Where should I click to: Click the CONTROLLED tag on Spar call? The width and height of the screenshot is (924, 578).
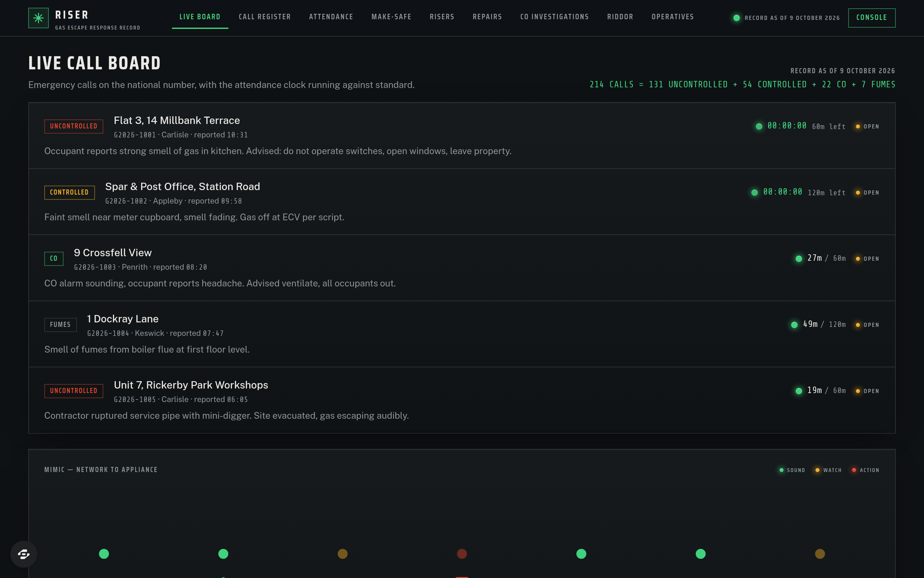[x=70, y=192]
